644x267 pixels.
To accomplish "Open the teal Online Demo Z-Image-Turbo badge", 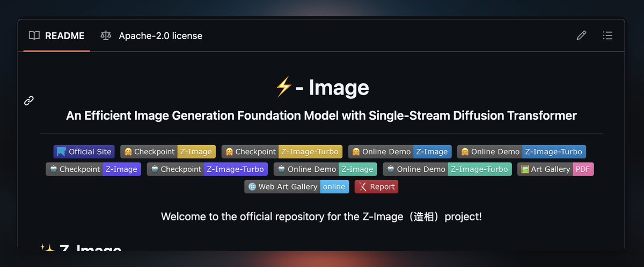I will coord(447,169).
